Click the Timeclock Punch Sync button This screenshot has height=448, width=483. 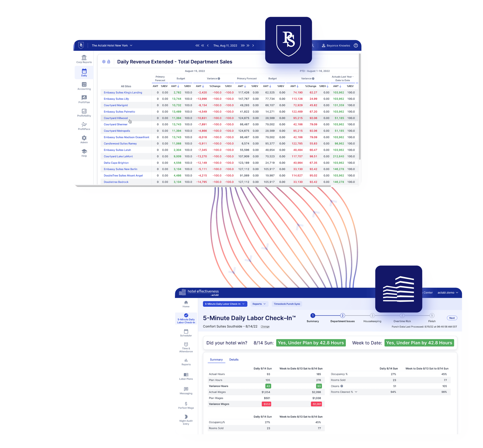pyautogui.click(x=287, y=304)
